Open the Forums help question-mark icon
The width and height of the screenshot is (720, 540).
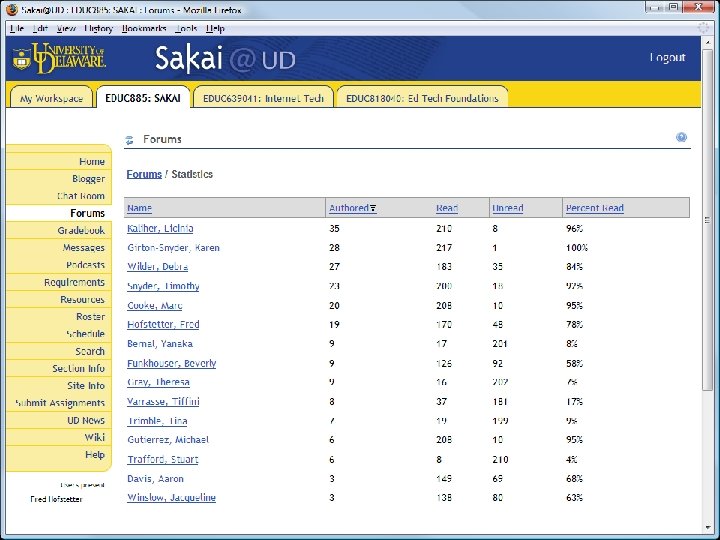pos(681,137)
